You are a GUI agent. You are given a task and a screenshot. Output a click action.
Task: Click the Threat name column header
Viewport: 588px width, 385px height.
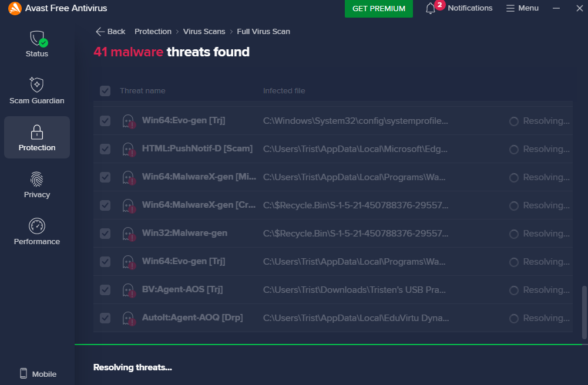pyautogui.click(x=143, y=91)
